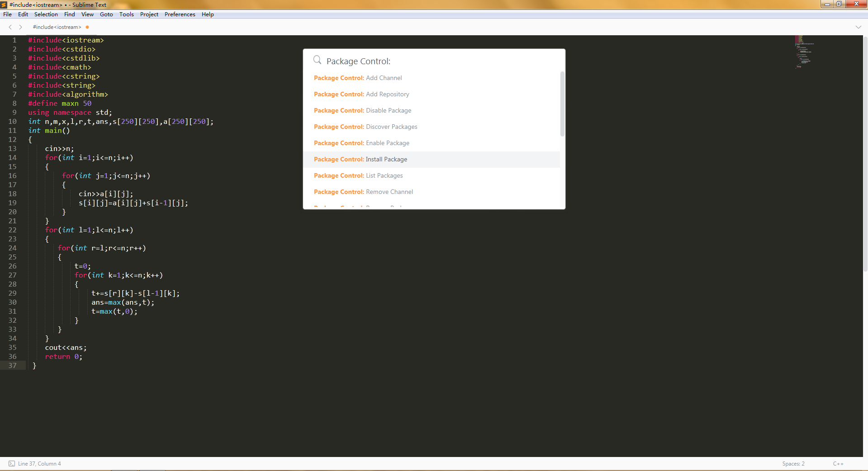Open tab list dropdown arrow at far right

point(858,27)
